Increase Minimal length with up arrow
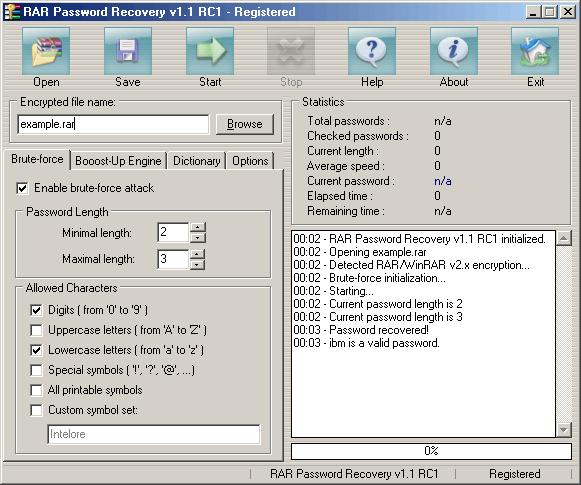The width and height of the screenshot is (581, 485). coord(198,227)
